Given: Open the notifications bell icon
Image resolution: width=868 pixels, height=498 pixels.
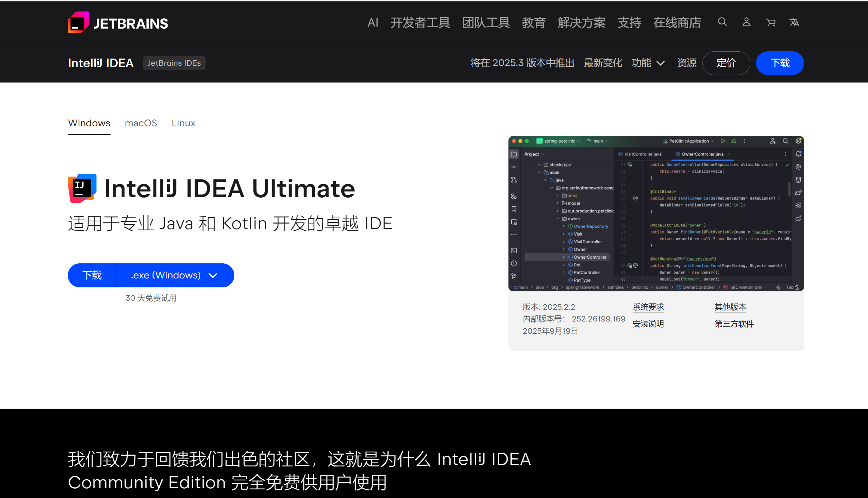Looking at the screenshot, I should coord(798,154).
